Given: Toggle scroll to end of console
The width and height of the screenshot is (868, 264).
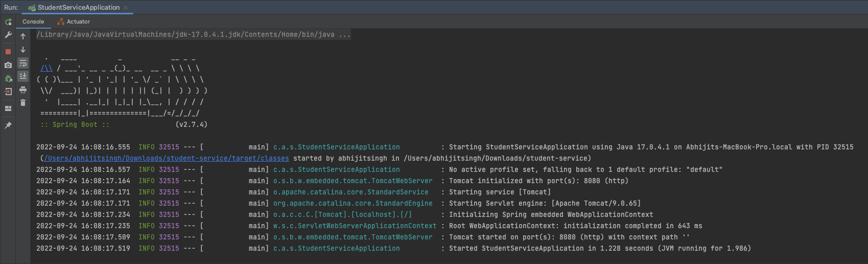Looking at the screenshot, I should [x=23, y=76].
